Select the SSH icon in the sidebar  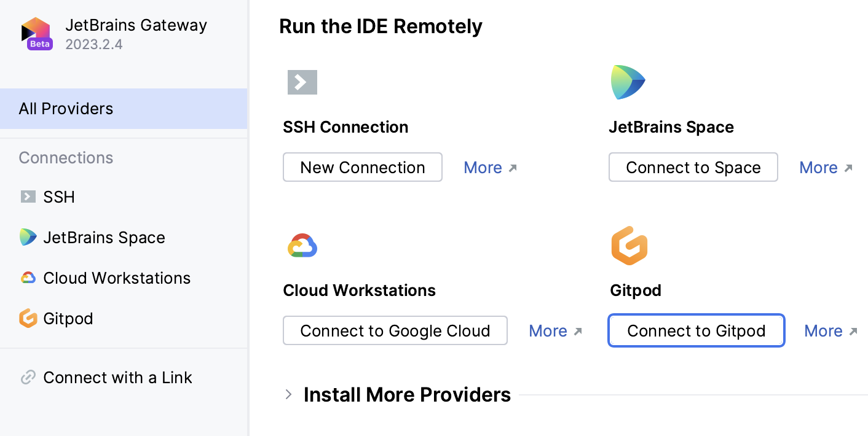pyautogui.click(x=27, y=197)
